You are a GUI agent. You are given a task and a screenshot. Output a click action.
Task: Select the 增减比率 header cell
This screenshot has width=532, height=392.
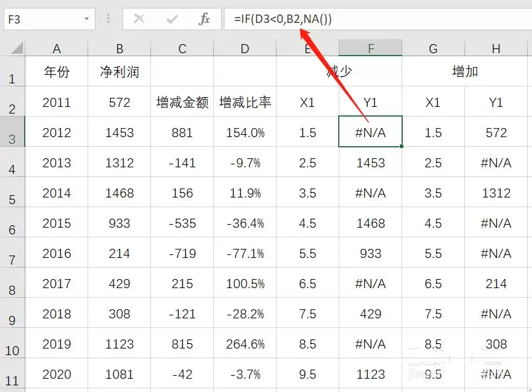click(245, 101)
